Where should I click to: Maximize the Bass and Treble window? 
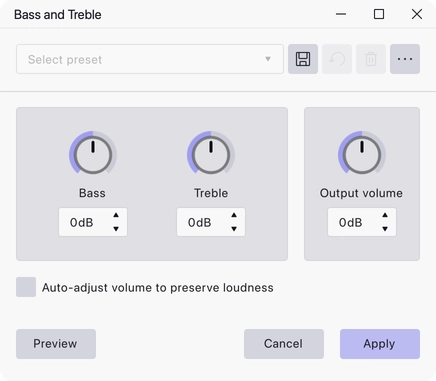[x=379, y=14]
